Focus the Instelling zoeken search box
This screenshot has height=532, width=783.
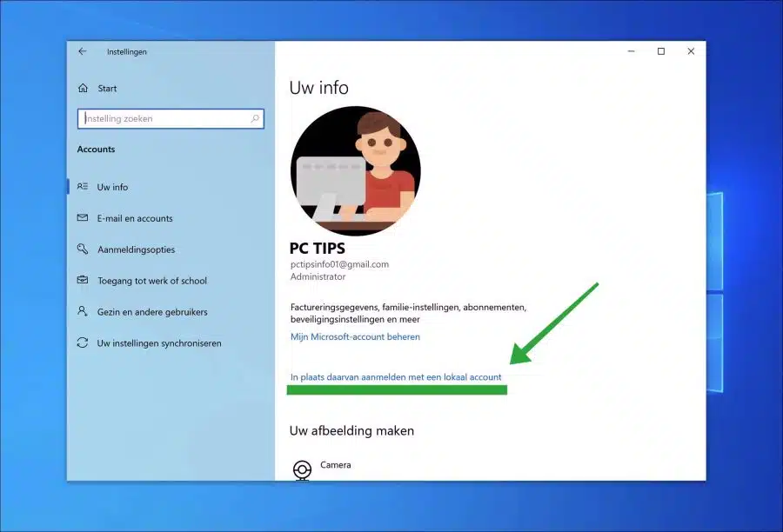click(171, 119)
